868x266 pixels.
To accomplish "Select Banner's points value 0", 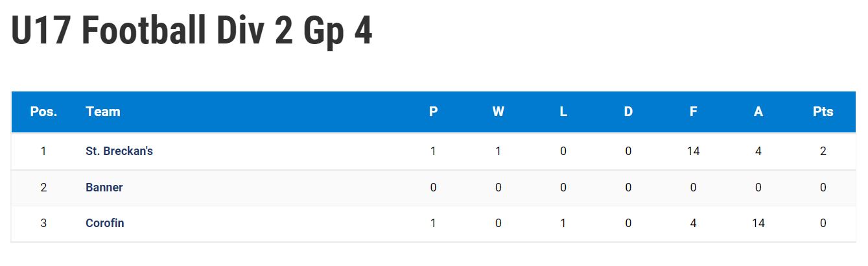I will click(x=823, y=187).
